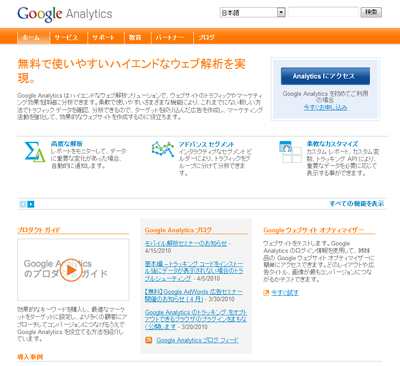Click the blue Analytics にアクセス button

[325, 76]
